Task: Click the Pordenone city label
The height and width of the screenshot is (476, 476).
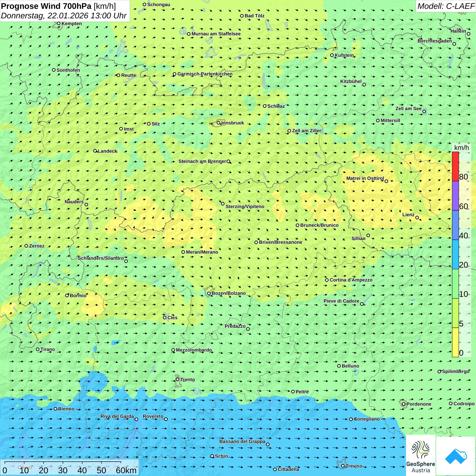Action: [419, 404]
